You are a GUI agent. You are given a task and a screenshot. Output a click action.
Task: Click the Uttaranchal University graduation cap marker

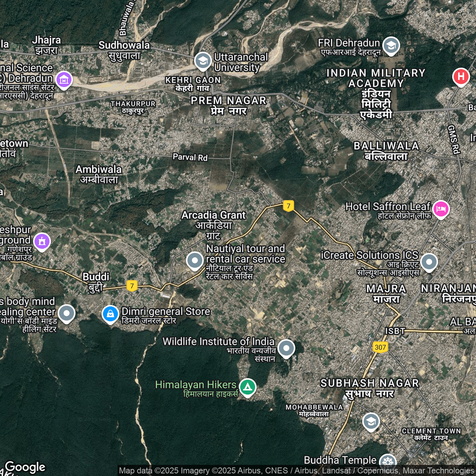click(203, 61)
